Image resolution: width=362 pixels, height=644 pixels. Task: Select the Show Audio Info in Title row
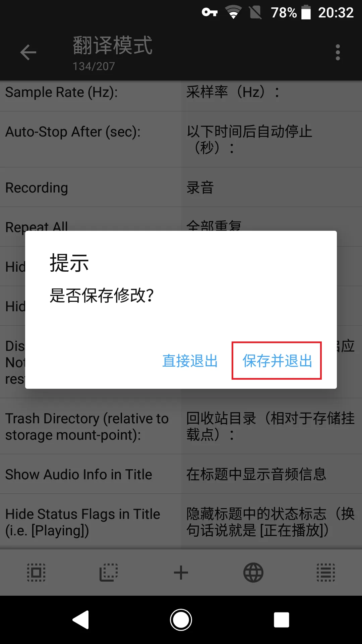[x=181, y=474]
